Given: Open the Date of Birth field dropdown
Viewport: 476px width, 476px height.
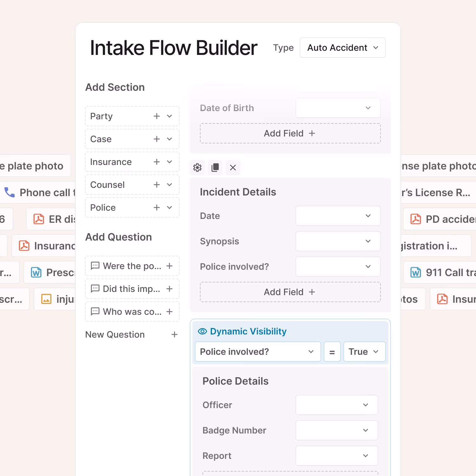Looking at the screenshot, I should pos(338,108).
